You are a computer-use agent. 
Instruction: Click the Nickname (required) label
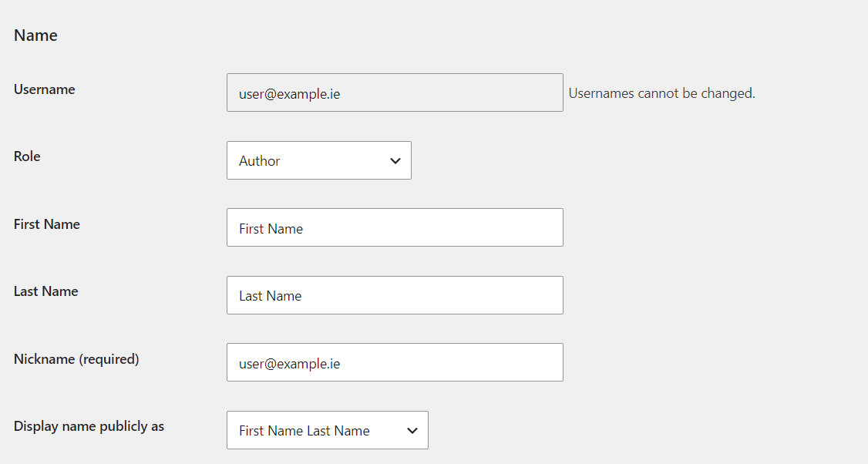pyautogui.click(x=76, y=359)
